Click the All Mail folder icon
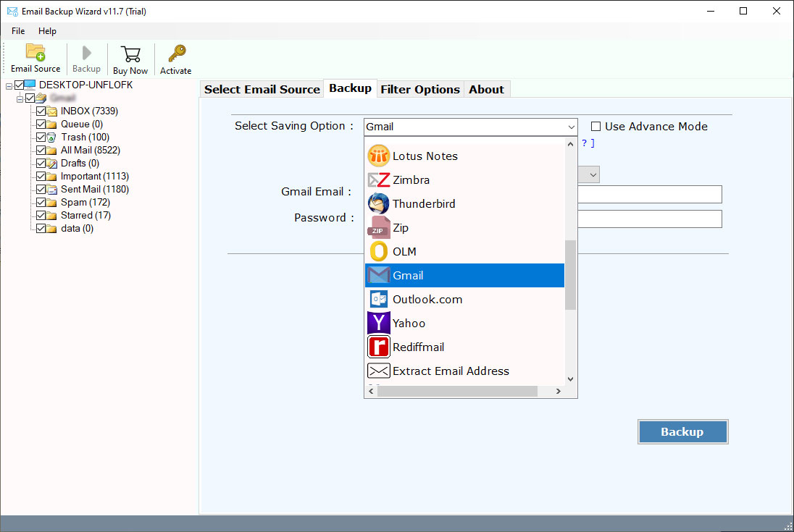Image resolution: width=794 pixels, height=532 pixels. click(x=51, y=151)
